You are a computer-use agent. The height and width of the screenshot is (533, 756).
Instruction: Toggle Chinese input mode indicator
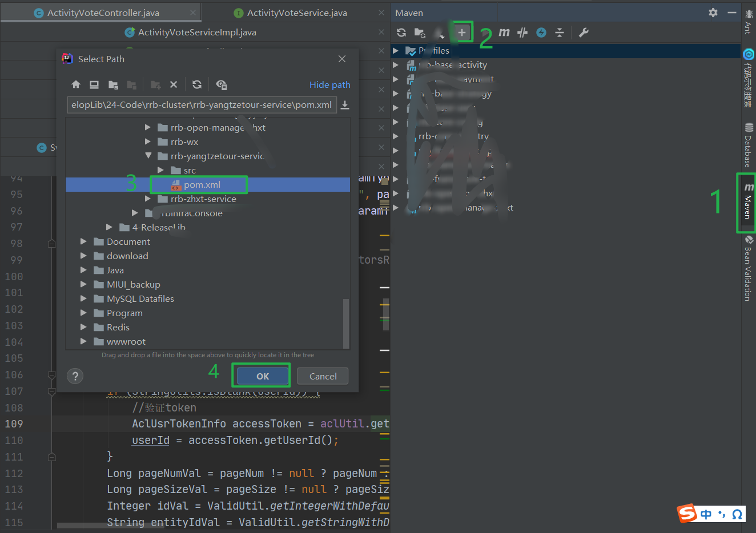tap(706, 514)
